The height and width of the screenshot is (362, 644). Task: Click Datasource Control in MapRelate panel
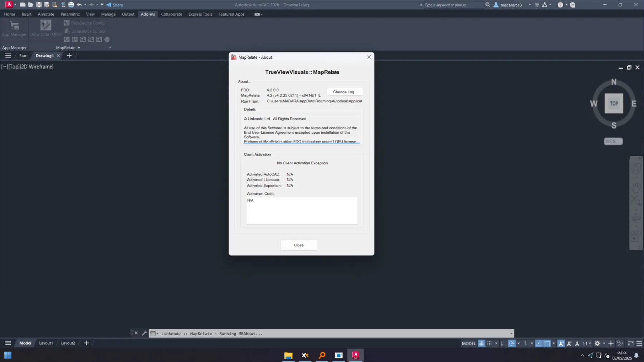(85, 31)
